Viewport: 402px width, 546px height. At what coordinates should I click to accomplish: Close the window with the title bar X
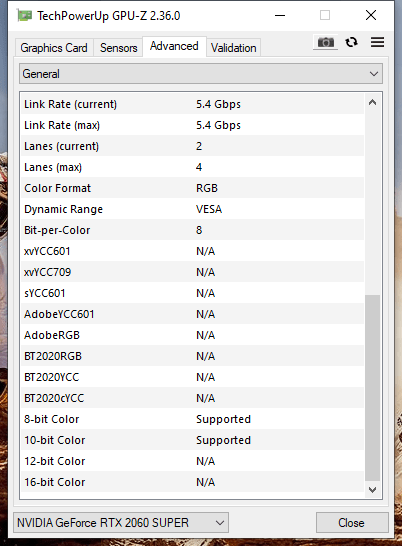[x=371, y=15]
